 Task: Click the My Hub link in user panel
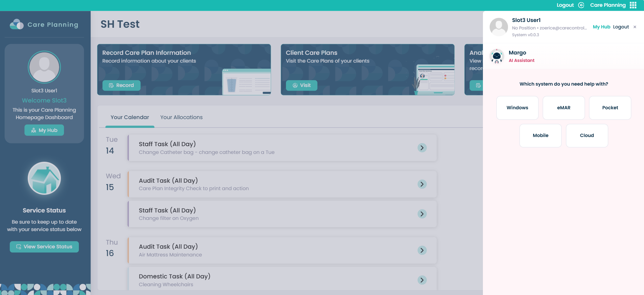tap(601, 27)
